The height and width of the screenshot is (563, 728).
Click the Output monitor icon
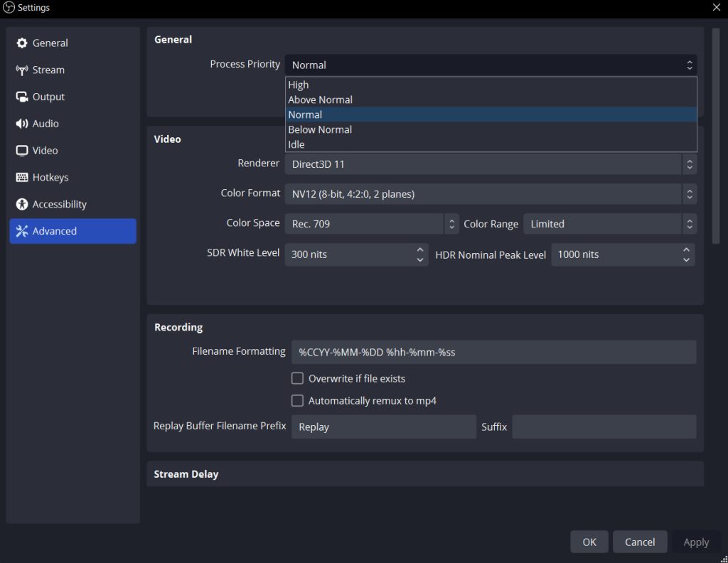tap(22, 97)
